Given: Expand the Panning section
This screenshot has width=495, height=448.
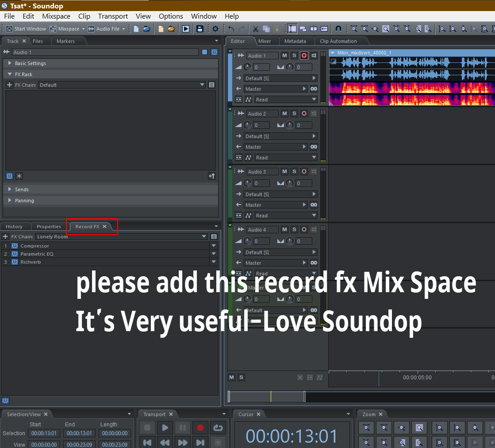Looking at the screenshot, I should coord(10,201).
